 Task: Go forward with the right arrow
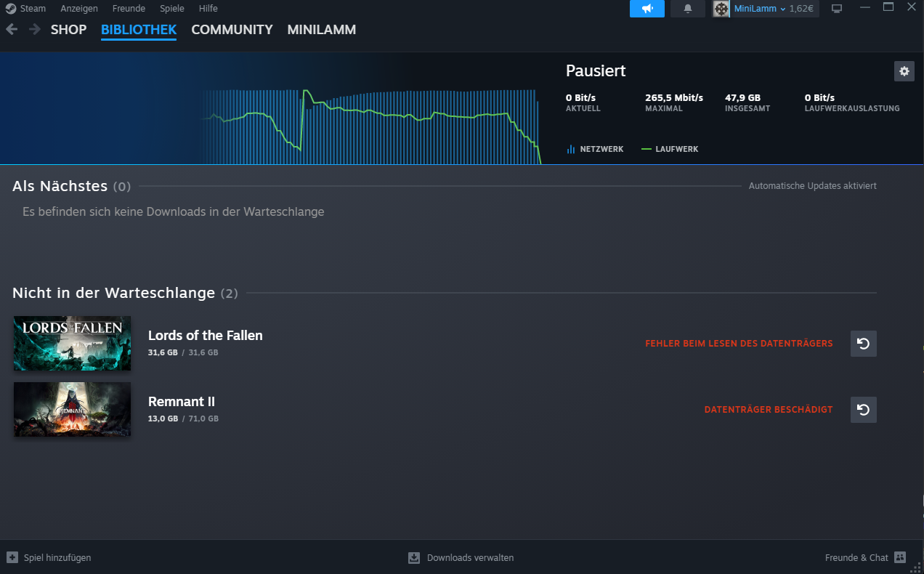[x=34, y=30]
